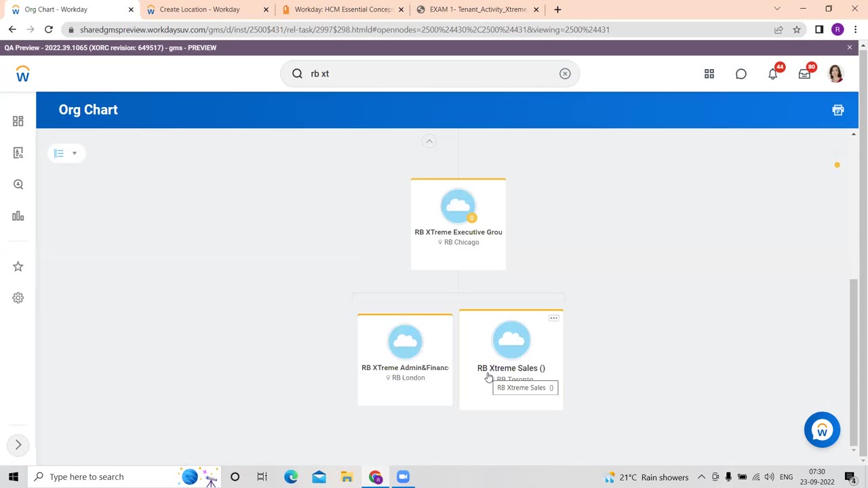Open the tab search dropdown arrow
The width and height of the screenshot is (868, 488).
(x=777, y=9)
